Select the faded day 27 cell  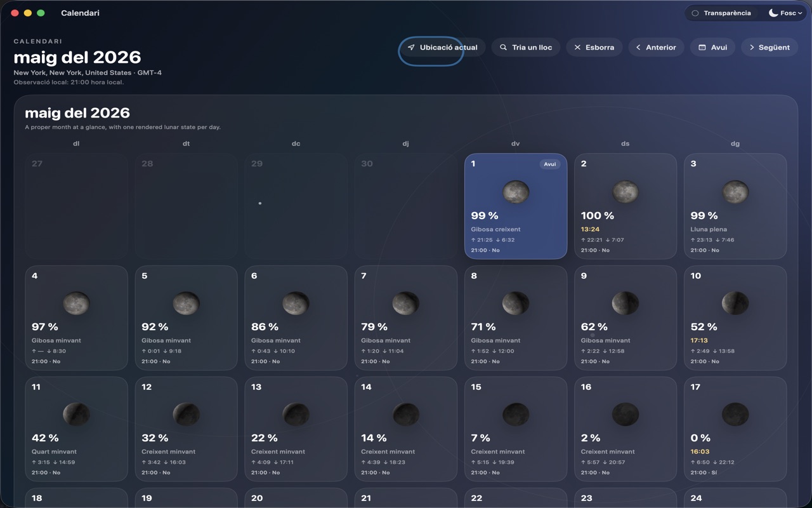tap(76, 206)
